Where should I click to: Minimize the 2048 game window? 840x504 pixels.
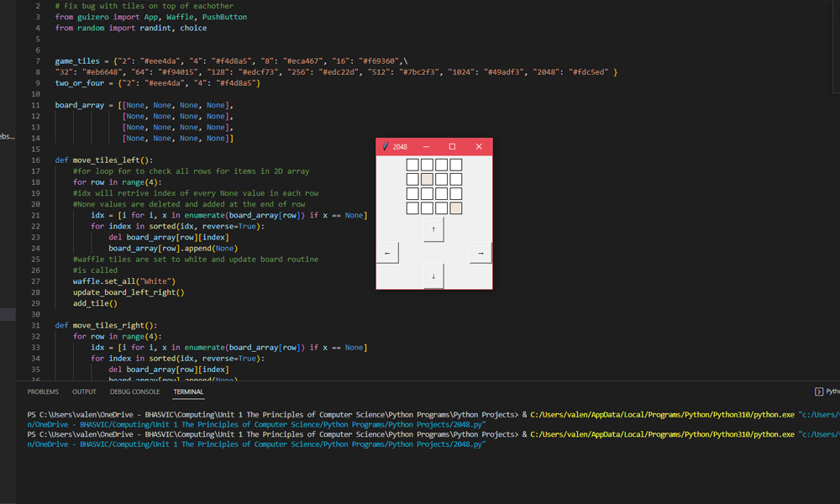pos(426,147)
